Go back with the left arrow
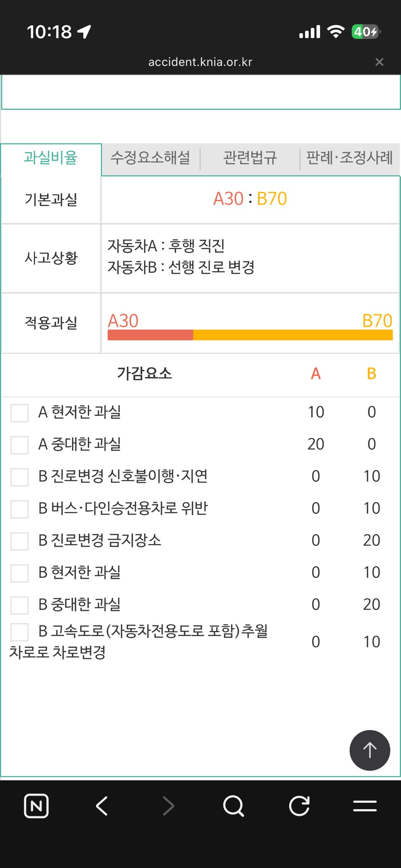The image size is (401, 868). (102, 806)
